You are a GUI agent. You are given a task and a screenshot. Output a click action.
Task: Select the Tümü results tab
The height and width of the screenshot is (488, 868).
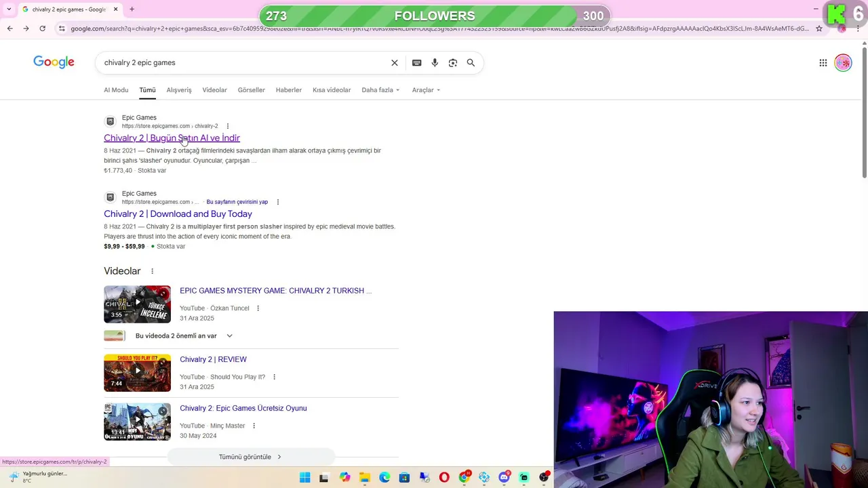tap(147, 90)
